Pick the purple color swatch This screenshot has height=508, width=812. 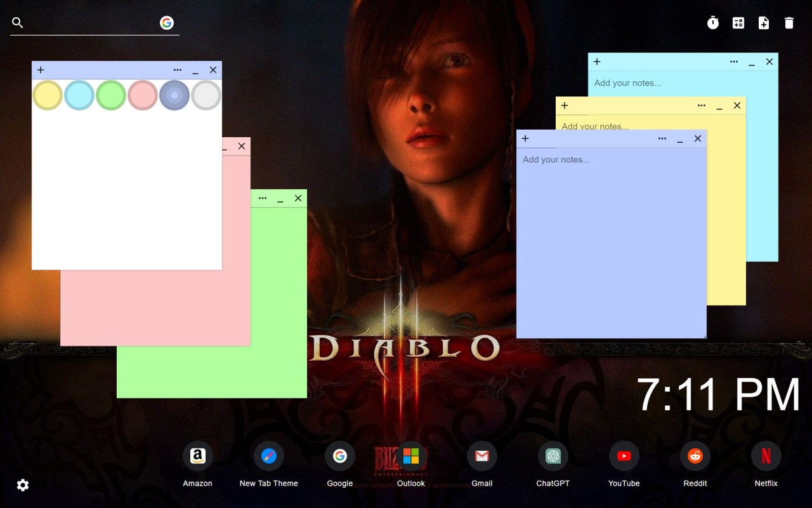[x=174, y=95]
